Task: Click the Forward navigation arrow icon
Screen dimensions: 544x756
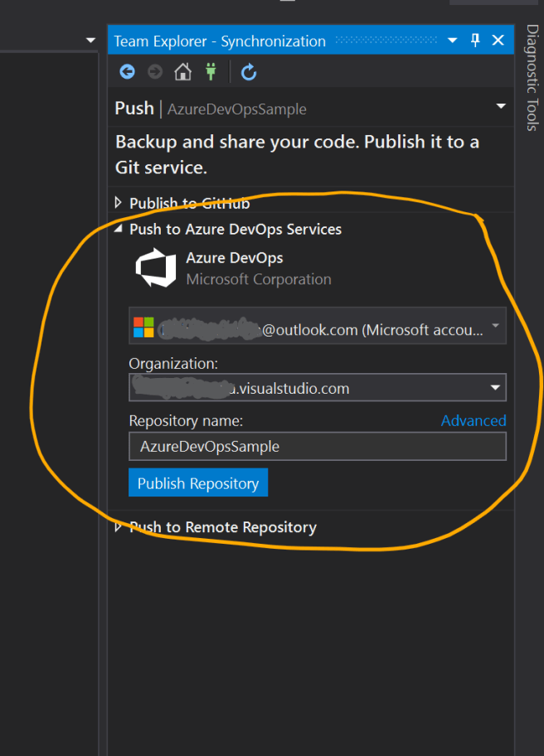Action: (154, 72)
